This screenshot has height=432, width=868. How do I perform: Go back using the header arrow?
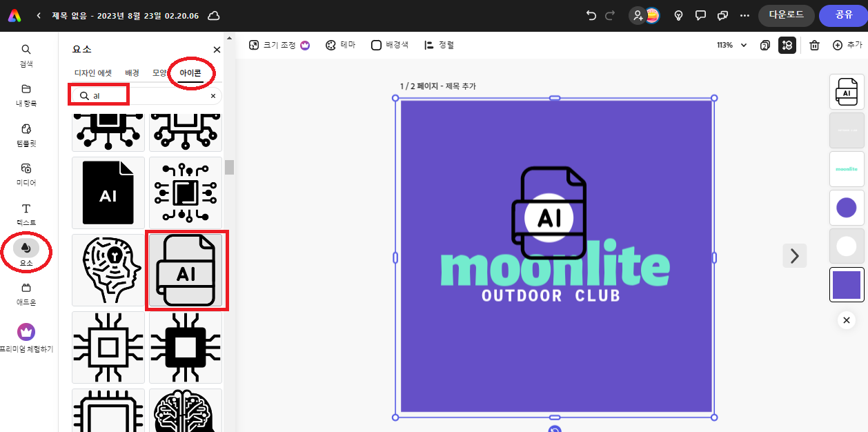tap(39, 15)
